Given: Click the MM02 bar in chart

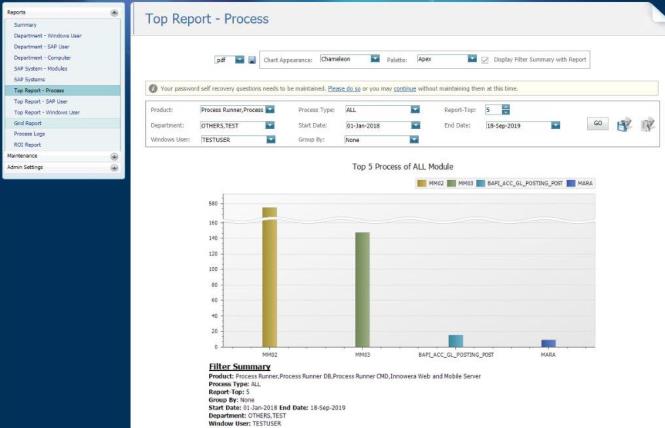Looking at the screenshot, I should click(270, 277).
